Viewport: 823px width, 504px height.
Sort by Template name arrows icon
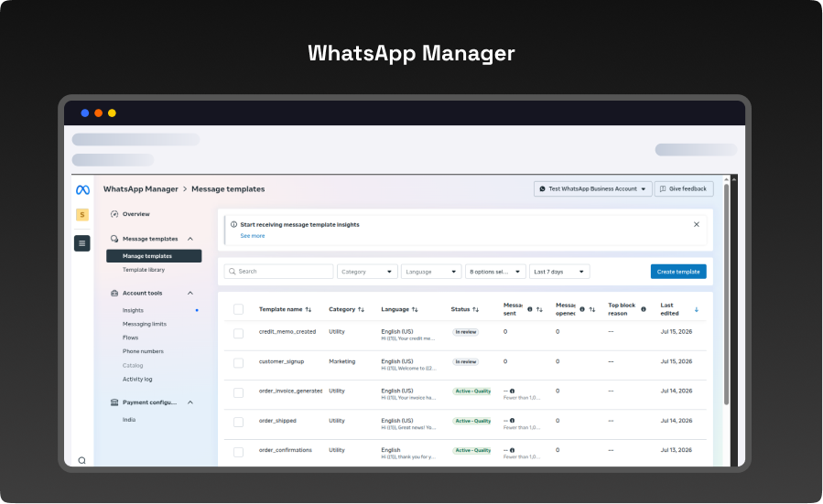point(309,309)
